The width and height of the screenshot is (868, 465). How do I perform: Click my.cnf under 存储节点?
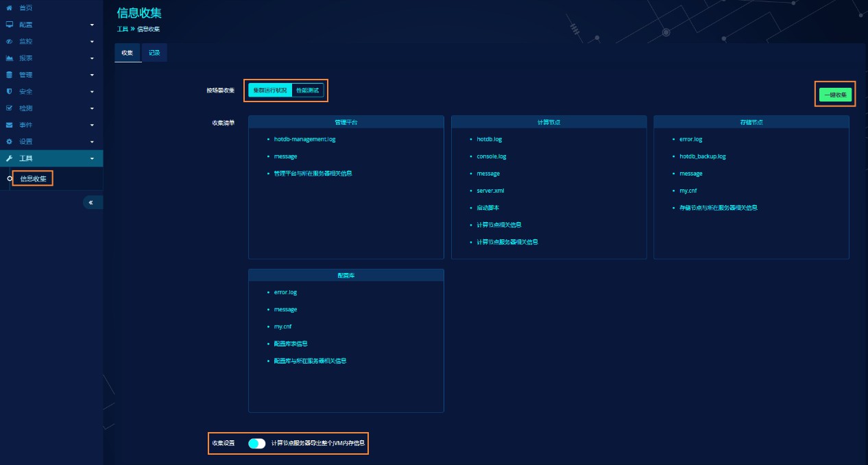[x=688, y=191]
